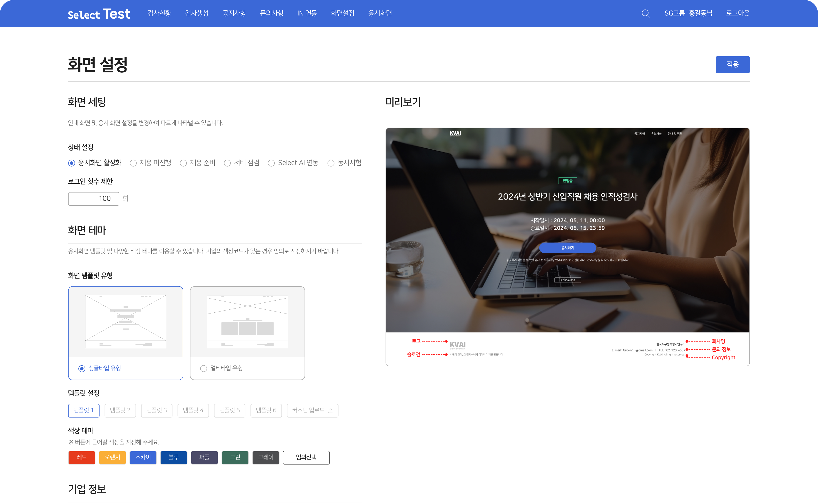Open the 화면설정 menu
The height and width of the screenshot is (504, 818).
tap(343, 13)
